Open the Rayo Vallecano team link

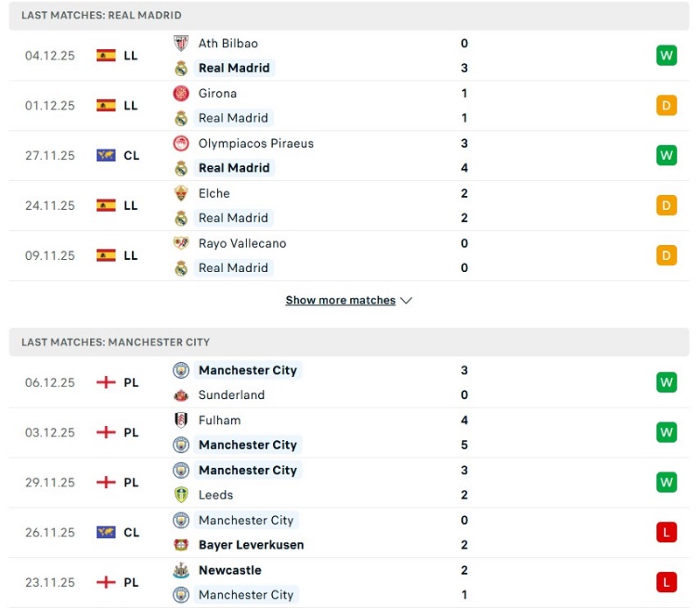pyautogui.click(x=241, y=243)
